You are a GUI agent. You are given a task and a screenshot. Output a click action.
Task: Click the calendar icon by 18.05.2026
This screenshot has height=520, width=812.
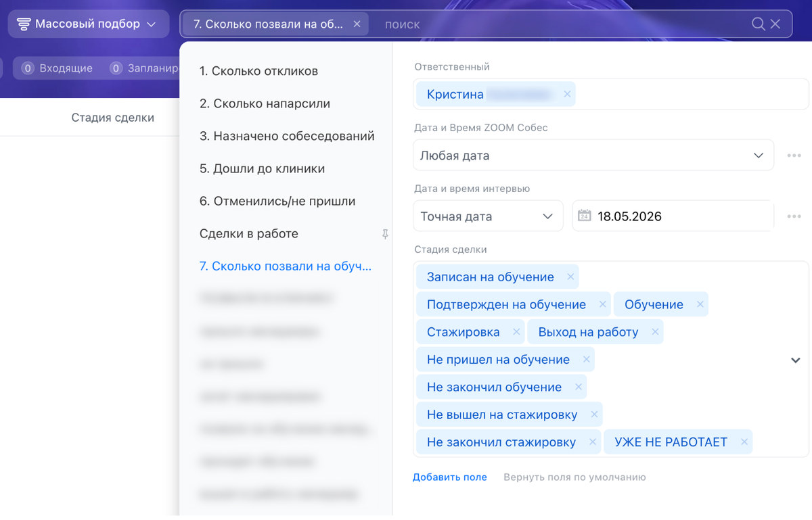[x=585, y=216]
